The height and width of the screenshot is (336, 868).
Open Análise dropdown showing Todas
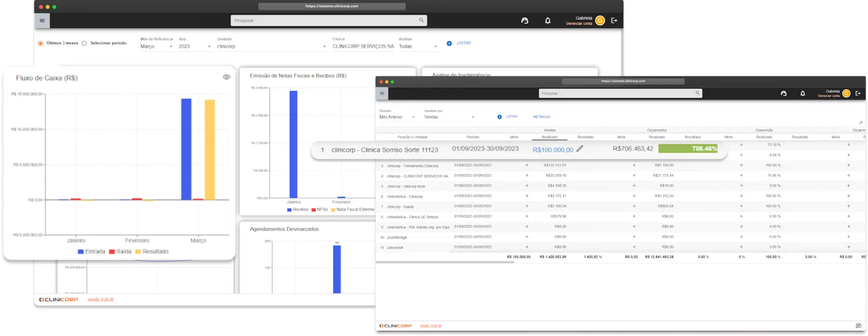418,46
